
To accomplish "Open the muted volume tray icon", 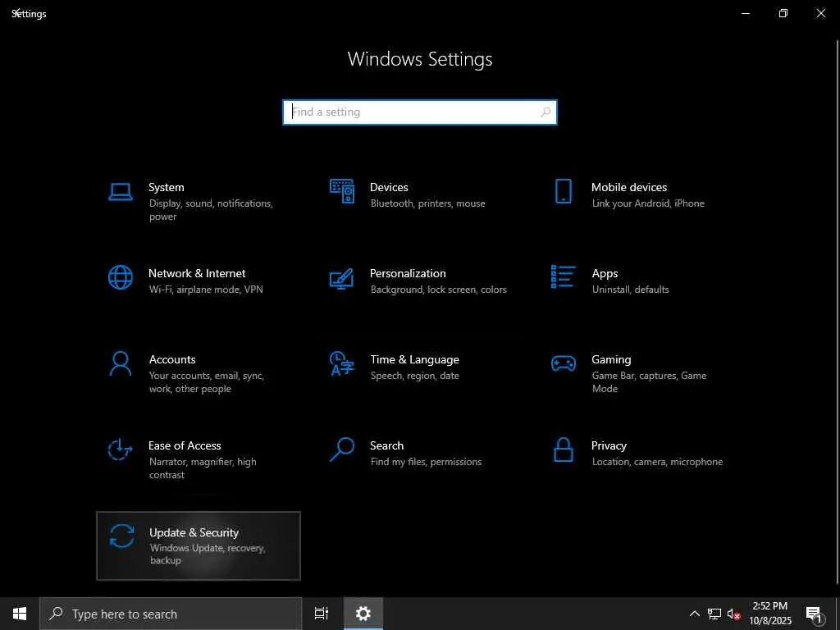I will [733, 614].
